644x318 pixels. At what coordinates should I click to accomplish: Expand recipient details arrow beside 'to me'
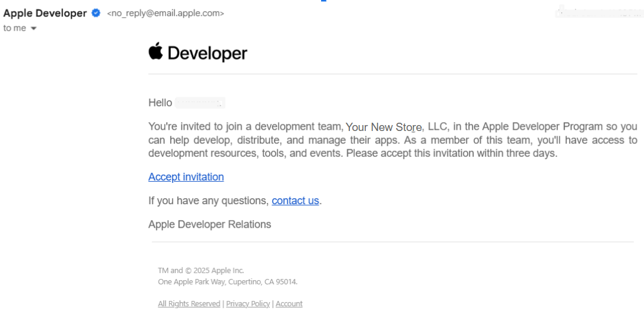pyautogui.click(x=34, y=28)
